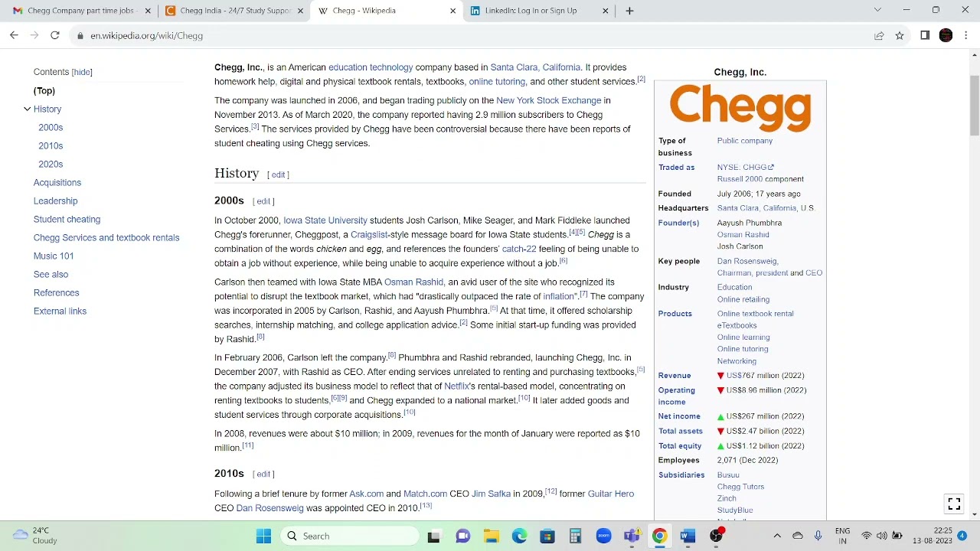The width and height of the screenshot is (980, 551).
Task: Open the weather widget showing 24°C
Action: point(35,536)
